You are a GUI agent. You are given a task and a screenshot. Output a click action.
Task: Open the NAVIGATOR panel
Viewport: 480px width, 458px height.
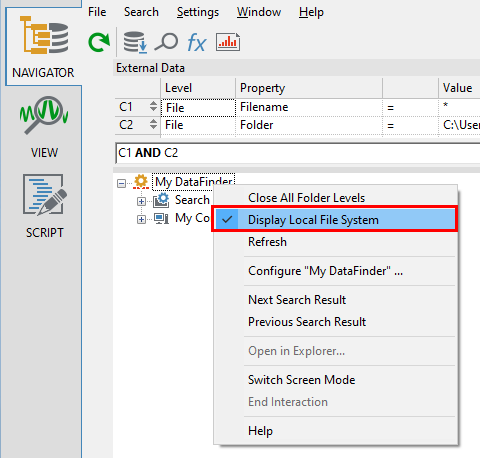[43, 47]
